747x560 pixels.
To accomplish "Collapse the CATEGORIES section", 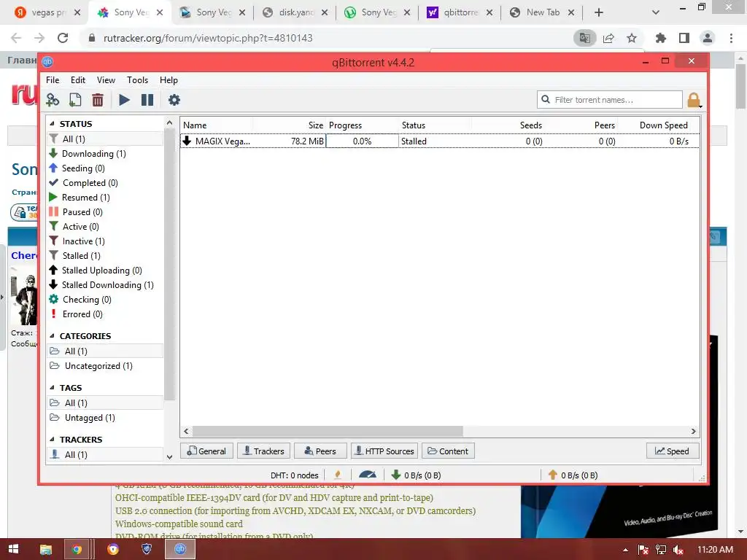I will (53, 336).
